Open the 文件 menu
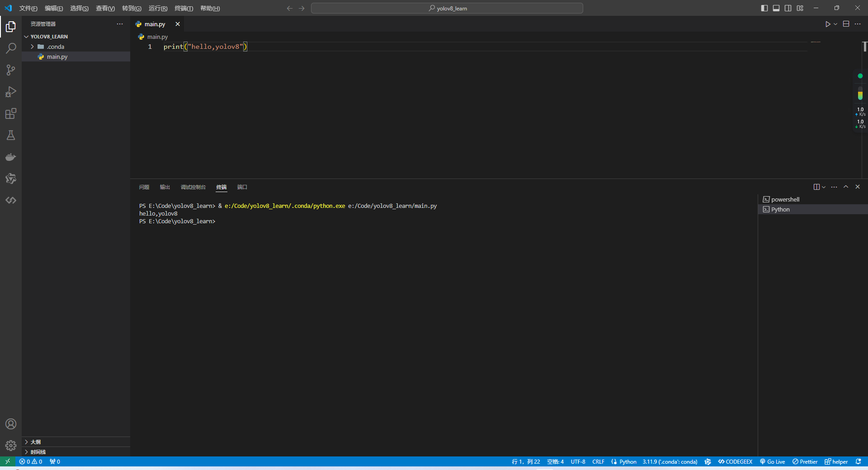This screenshot has height=470, width=868. (x=28, y=8)
